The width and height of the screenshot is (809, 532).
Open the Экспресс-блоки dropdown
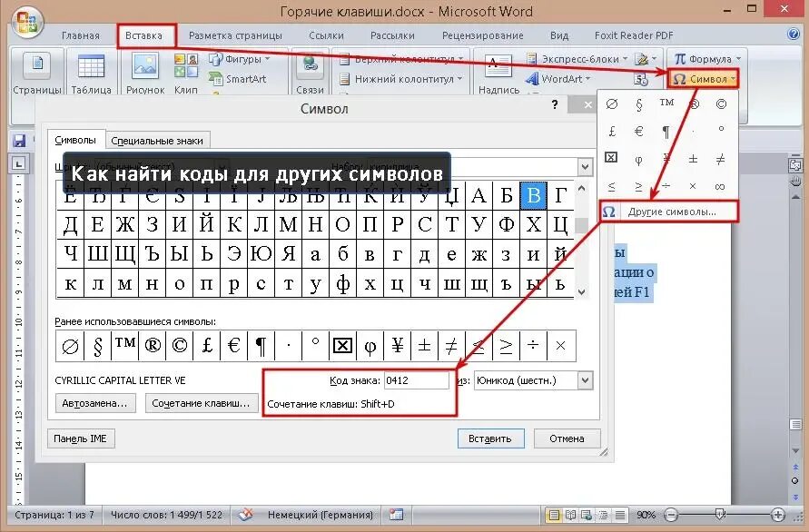coord(577,59)
